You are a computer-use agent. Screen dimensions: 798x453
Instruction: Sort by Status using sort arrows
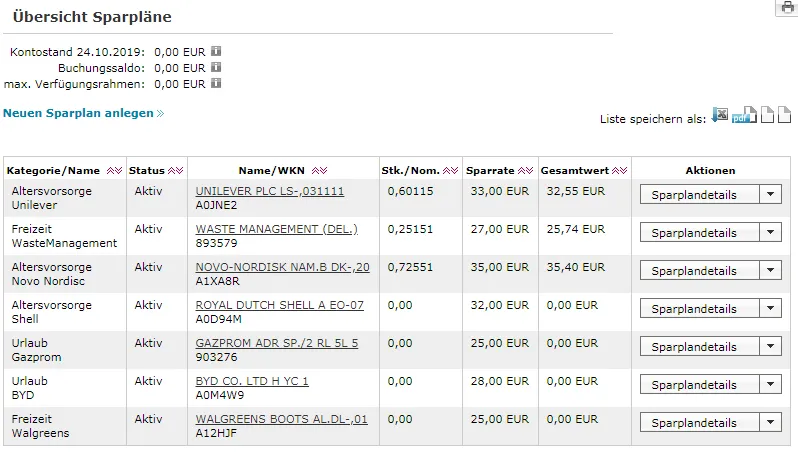point(176,171)
